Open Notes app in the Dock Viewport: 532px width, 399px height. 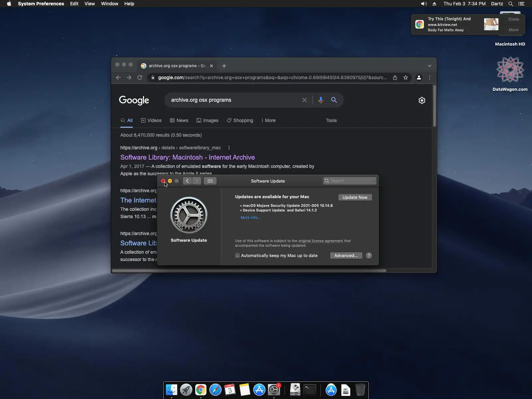click(245, 390)
